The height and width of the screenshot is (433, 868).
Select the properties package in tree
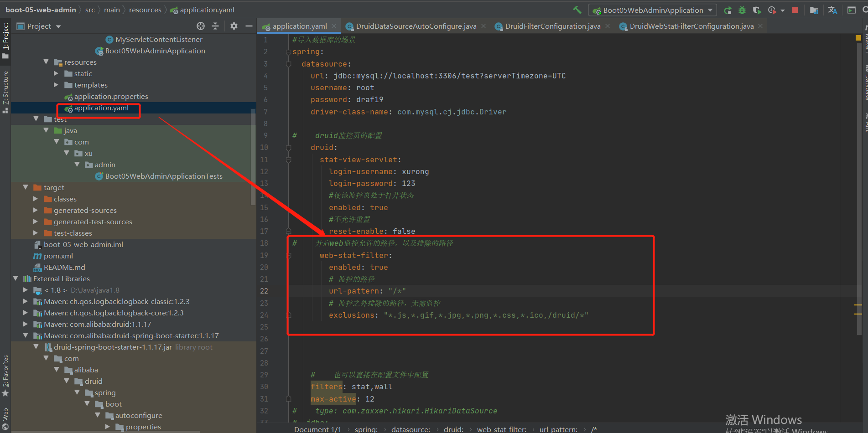(143, 427)
